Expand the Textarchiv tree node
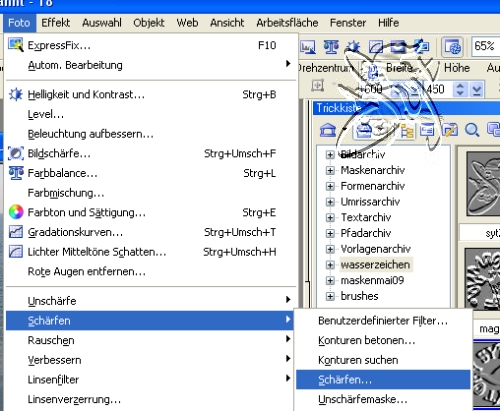 (x=330, y=218)
